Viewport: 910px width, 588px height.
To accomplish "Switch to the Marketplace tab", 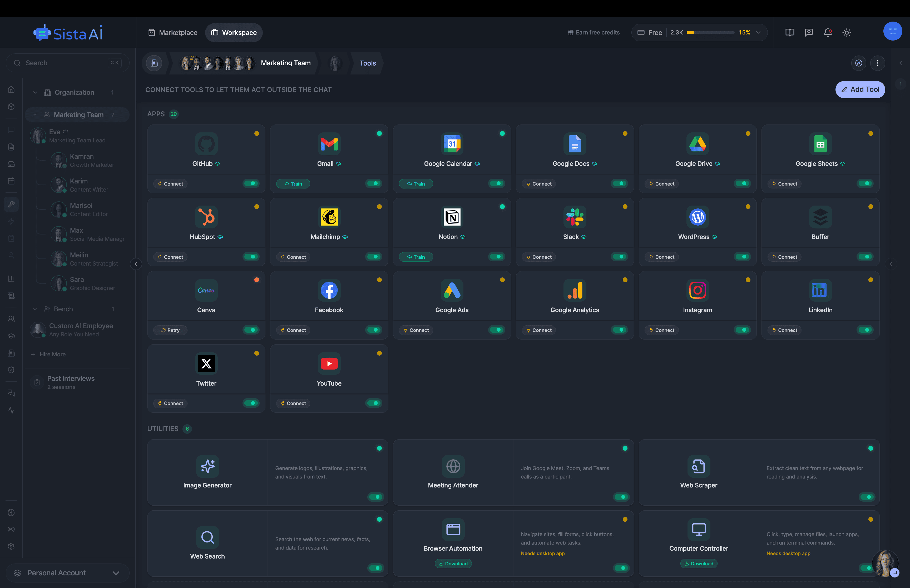I will (173, 32).
